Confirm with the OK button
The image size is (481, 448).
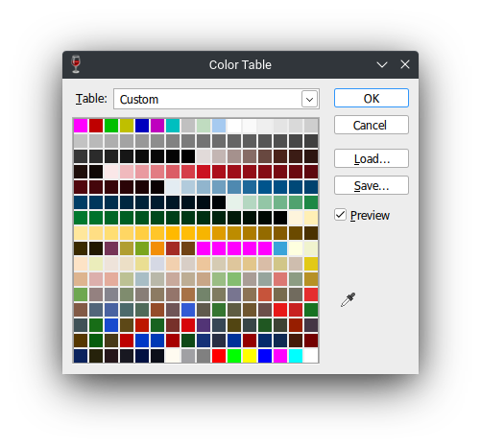click(x=372, y=98)
